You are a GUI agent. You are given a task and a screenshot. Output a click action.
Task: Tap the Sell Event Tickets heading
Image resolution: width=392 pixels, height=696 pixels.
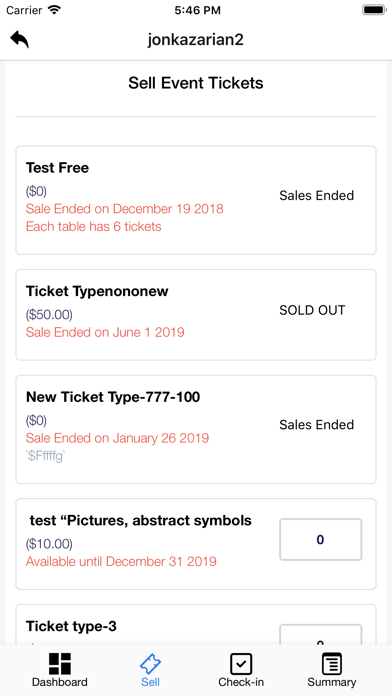pos(196,83)
